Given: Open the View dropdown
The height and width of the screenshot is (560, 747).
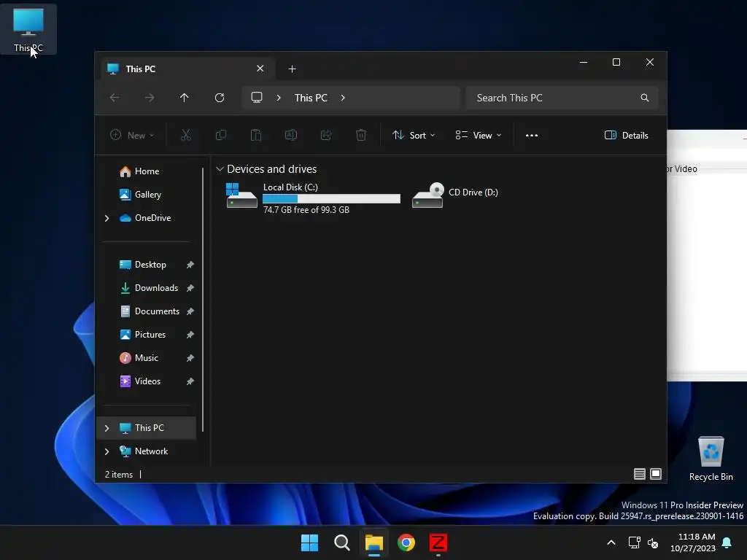Looking at the screenshot, I should pyautogui.click(x=479, y=135).
